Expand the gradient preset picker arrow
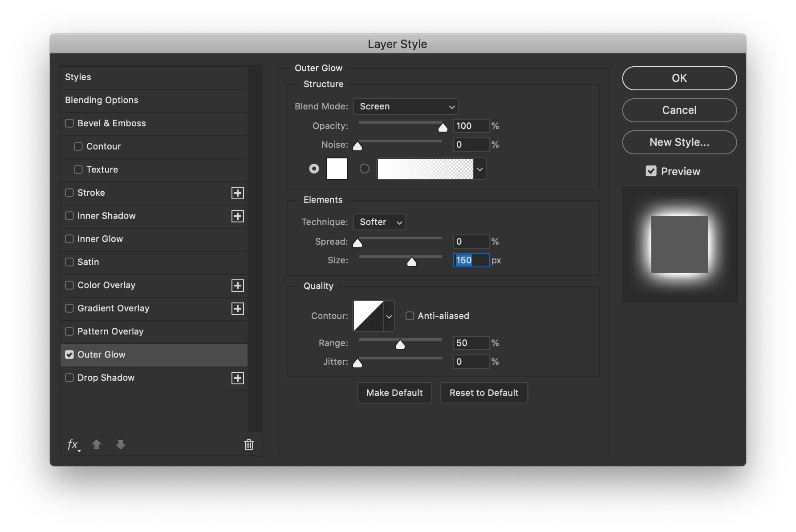 coord(479,169)
